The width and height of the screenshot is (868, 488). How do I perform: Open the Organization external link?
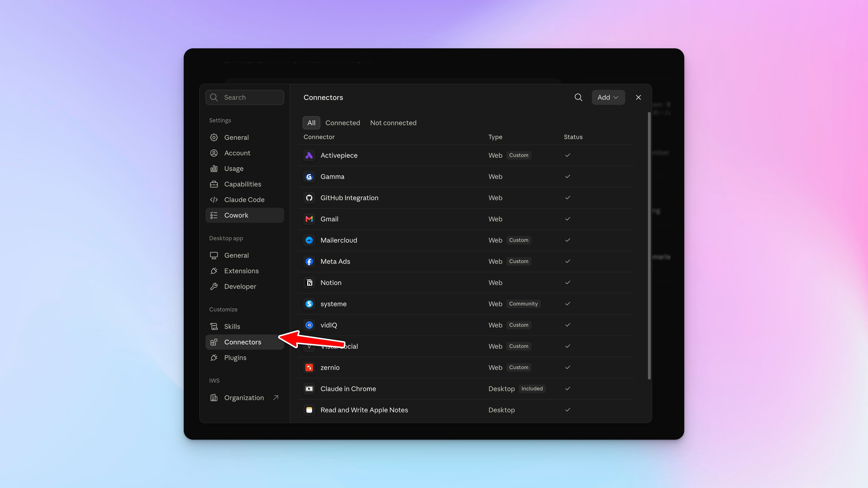pyautogui.click(x=245, y=398)
